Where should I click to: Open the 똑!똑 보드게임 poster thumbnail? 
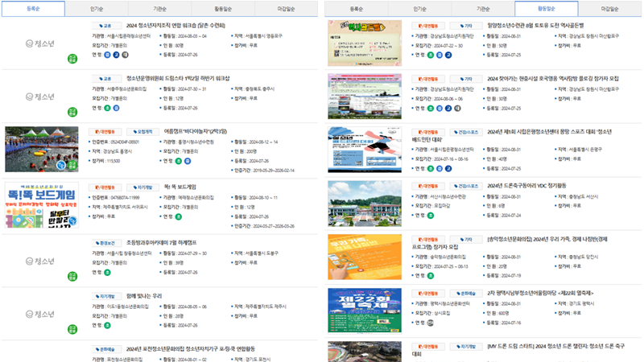click(x=42, y=205)
